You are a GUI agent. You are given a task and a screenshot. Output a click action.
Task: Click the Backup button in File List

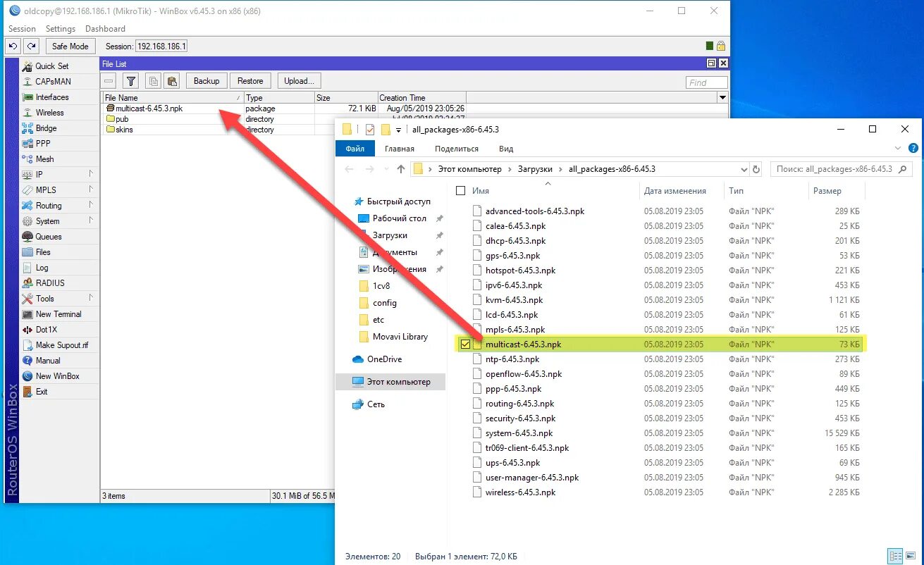pyautogui.click(x=207, y=81)
